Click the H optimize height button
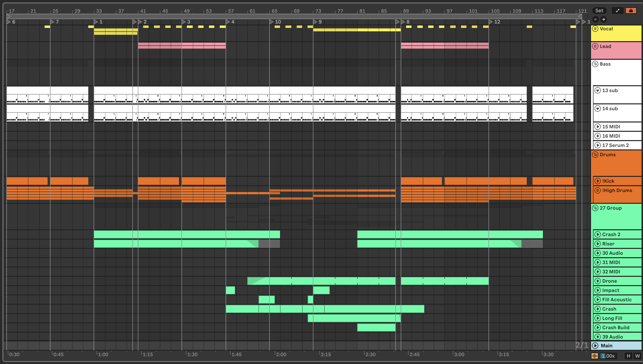The height and width of the screenshot is (364, 643). [x=629, y=356]
